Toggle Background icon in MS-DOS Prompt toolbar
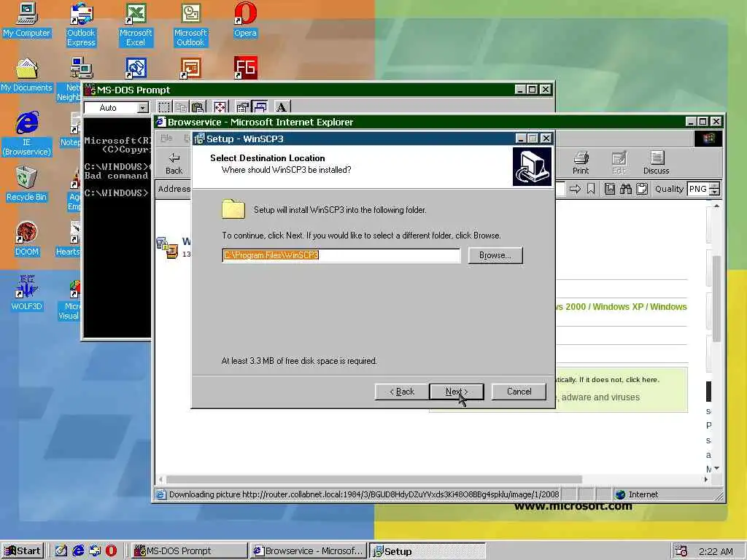Screen dimensions: 747x560 coord(260,107)
